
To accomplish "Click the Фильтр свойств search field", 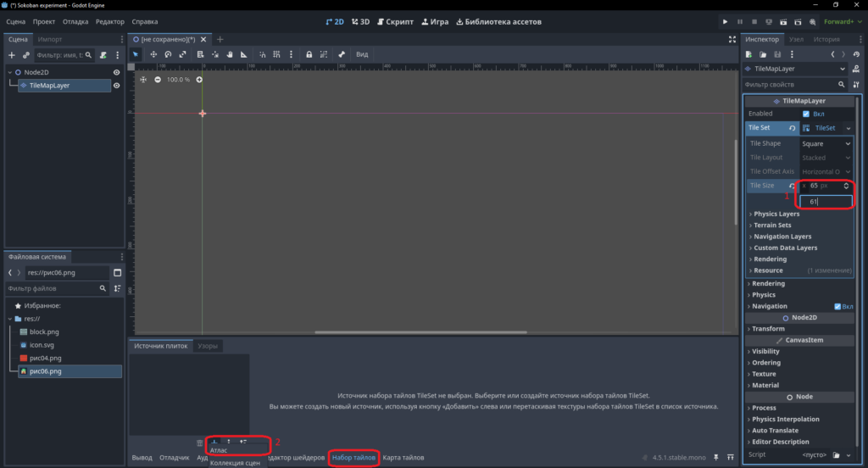I will point(793,84).
